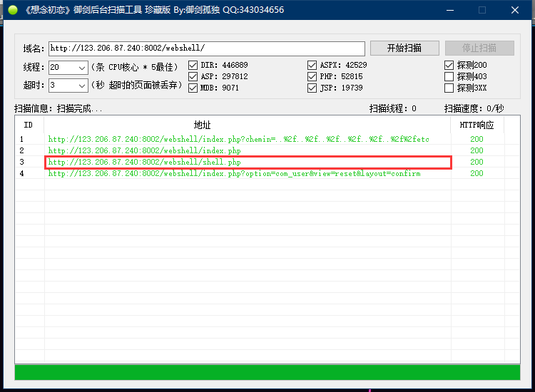535x392 pixels.
Task: Click ID cell number 4
Action: [22, 173]
